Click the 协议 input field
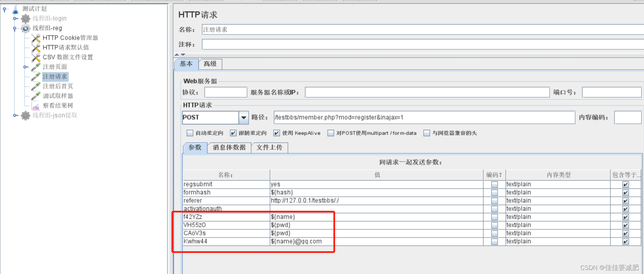 click(x=226, y=92)
